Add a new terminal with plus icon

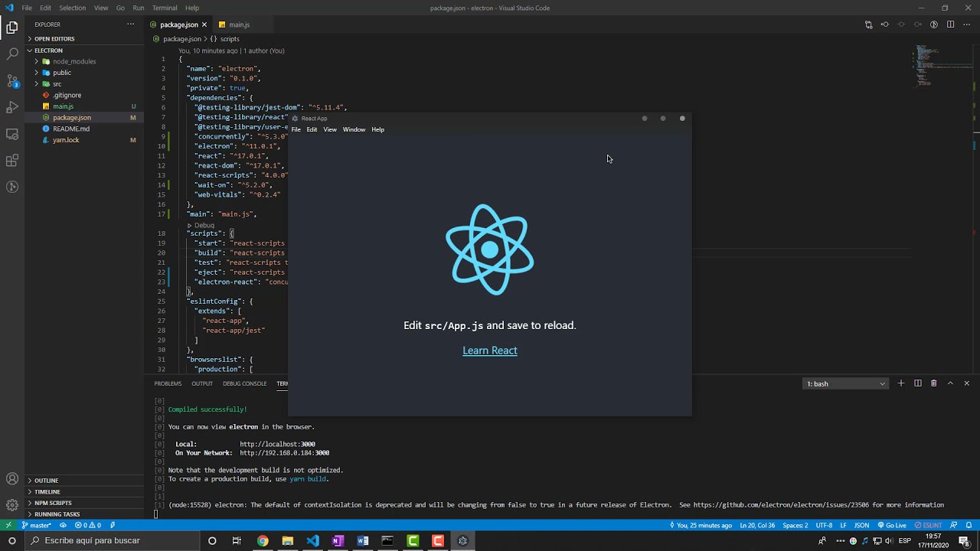[x=901, y=383]
